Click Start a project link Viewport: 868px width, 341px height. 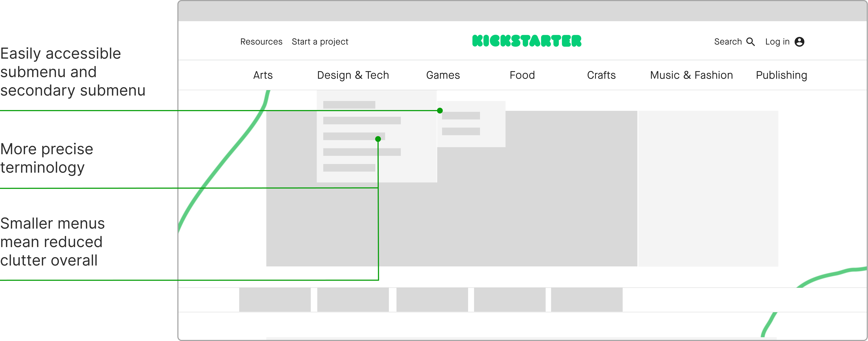point(320,41)
